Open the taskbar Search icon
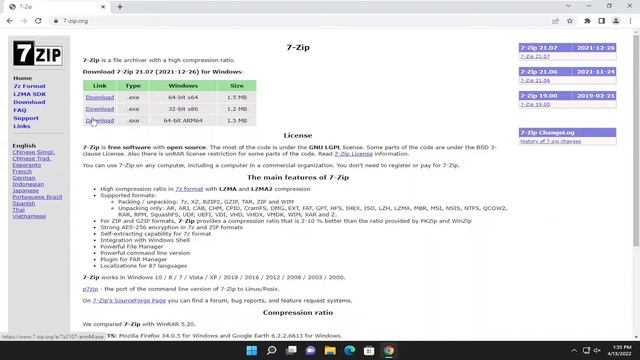This screenshot has height=360, width=640. (271, 351)
